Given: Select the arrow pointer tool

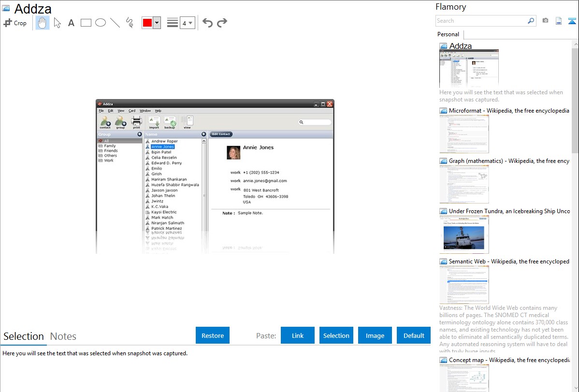Looking at the screenshot, I should [x=57, y=23].
